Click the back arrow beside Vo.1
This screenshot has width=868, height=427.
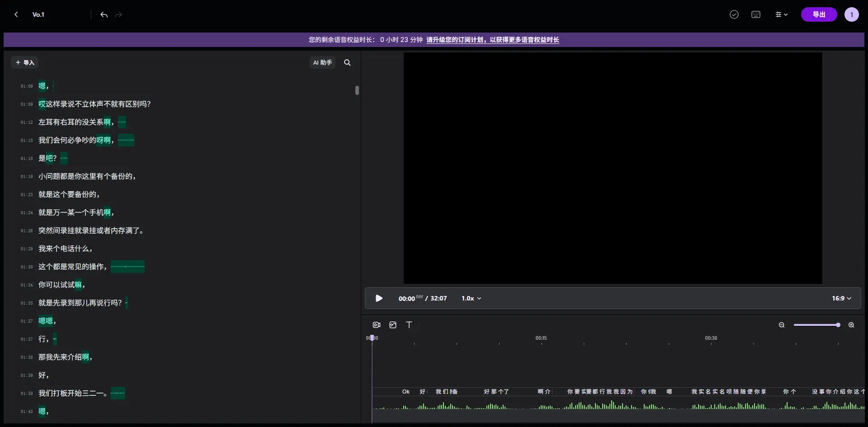coord(16,14)
